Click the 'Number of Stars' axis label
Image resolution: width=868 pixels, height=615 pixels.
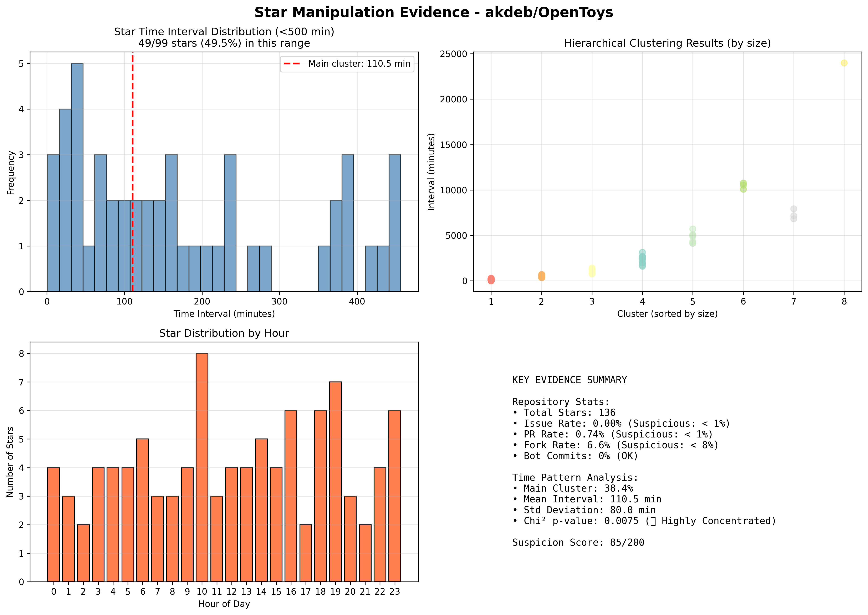pyautogui.click(x=10, y=462)
